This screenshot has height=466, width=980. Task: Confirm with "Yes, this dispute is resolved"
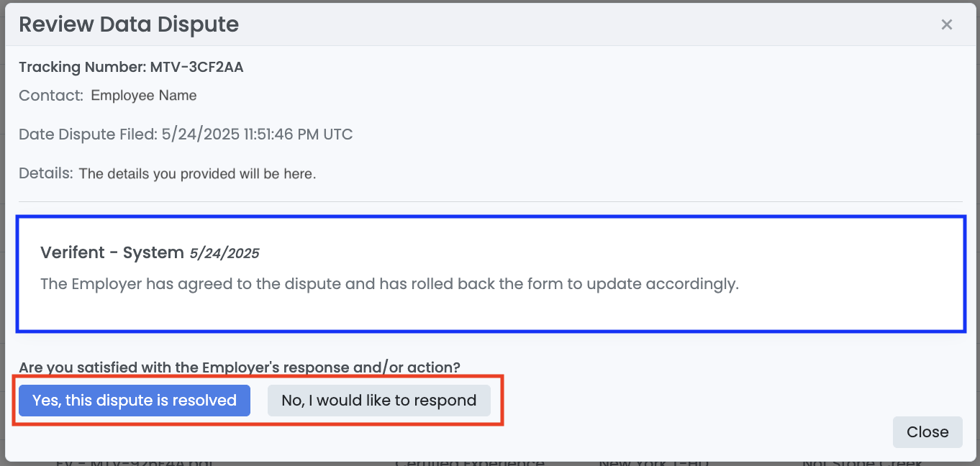135,401
